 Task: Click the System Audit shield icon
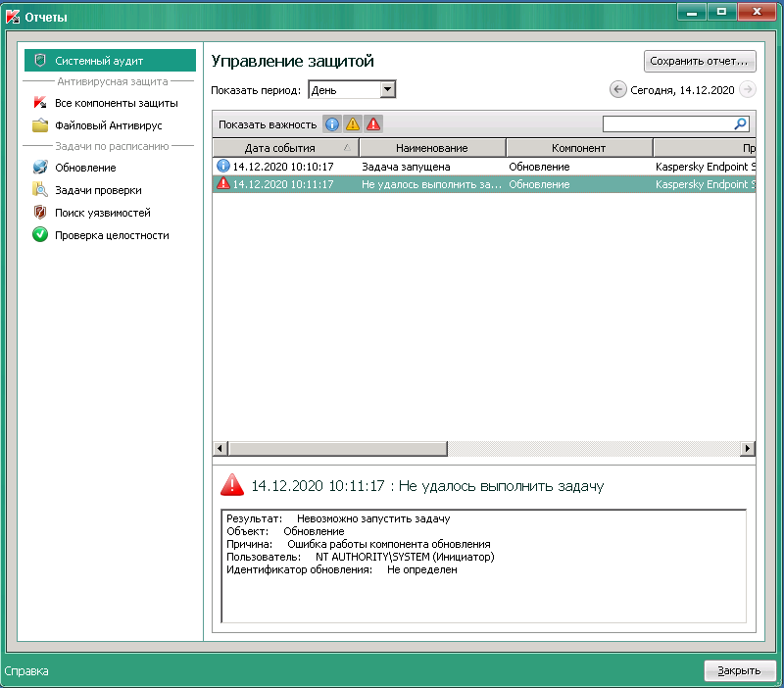pos(40,61)
